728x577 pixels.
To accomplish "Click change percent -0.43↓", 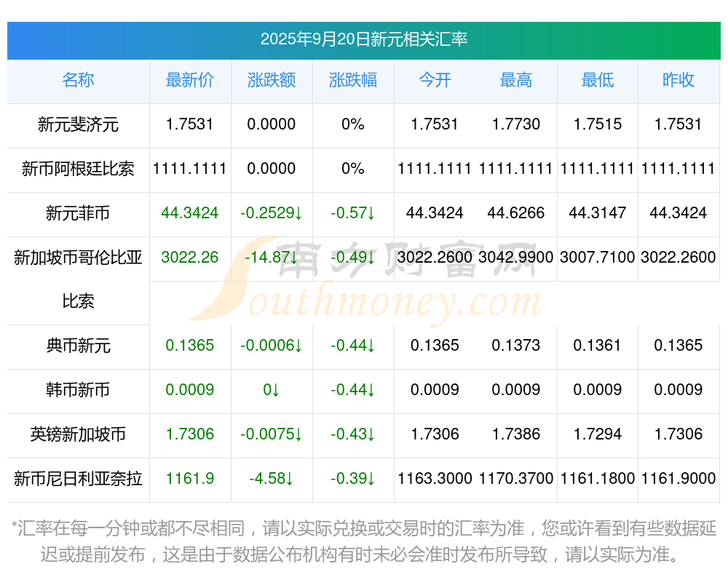I will (353, 434).
